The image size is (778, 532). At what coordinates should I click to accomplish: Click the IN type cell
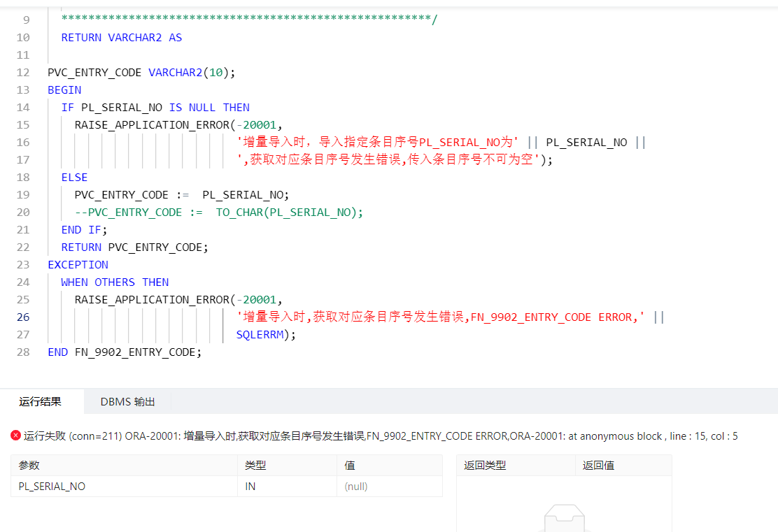(x=288, y=487)
